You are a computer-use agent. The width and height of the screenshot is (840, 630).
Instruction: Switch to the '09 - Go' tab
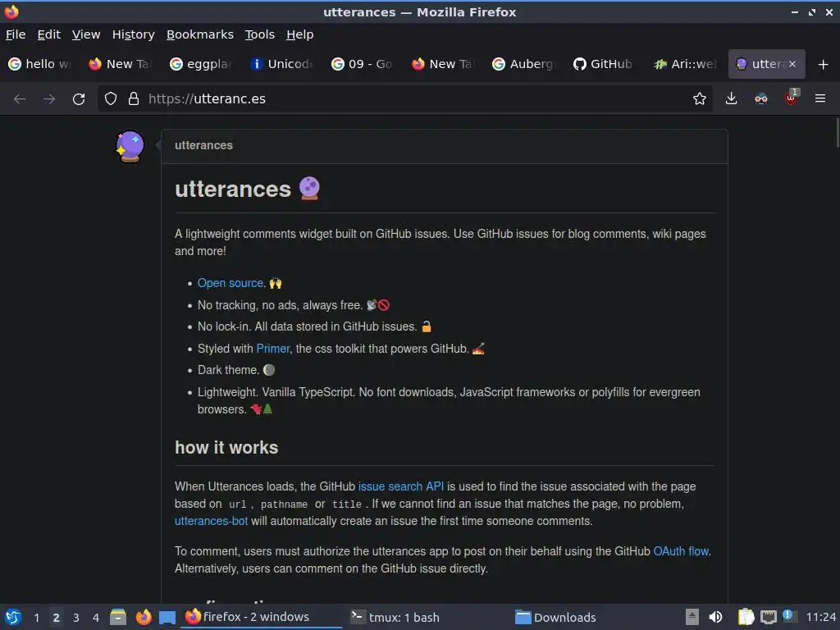coord(363,64)
